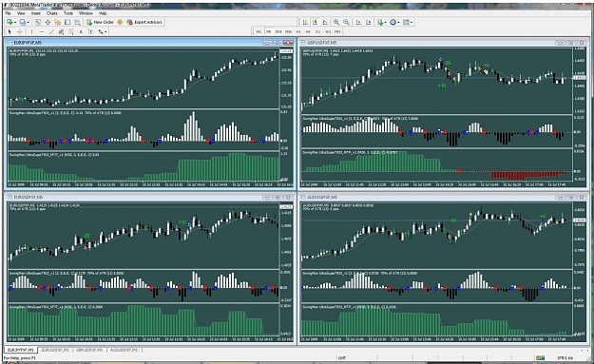Toggle the chart auto scroll icon
This screenshot has height=364, width=594.
coord(358,23)
